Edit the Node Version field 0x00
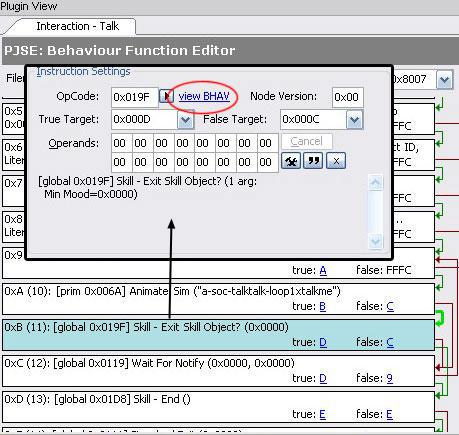Image resolution: width=459 pixels, height=435 pixels. pyautogui.click(x=347, y=97)
